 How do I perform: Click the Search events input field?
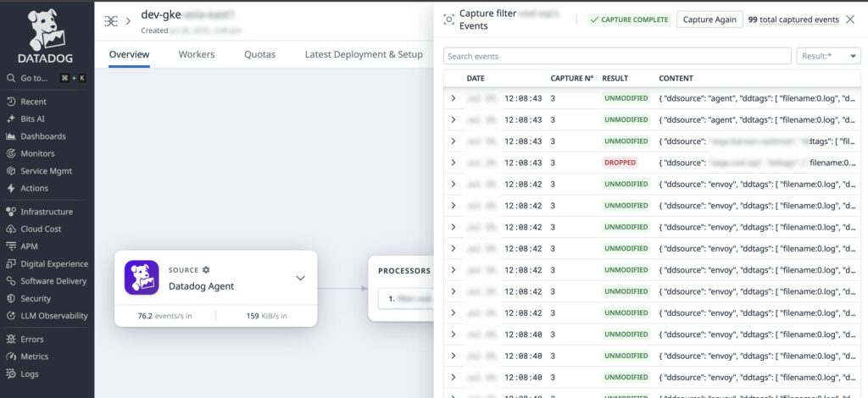616,57
